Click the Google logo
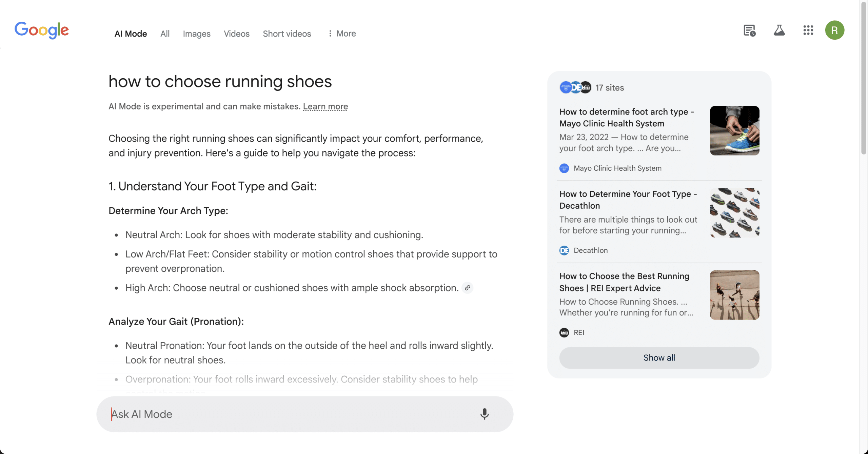868x454 pixels. (41, 30)
